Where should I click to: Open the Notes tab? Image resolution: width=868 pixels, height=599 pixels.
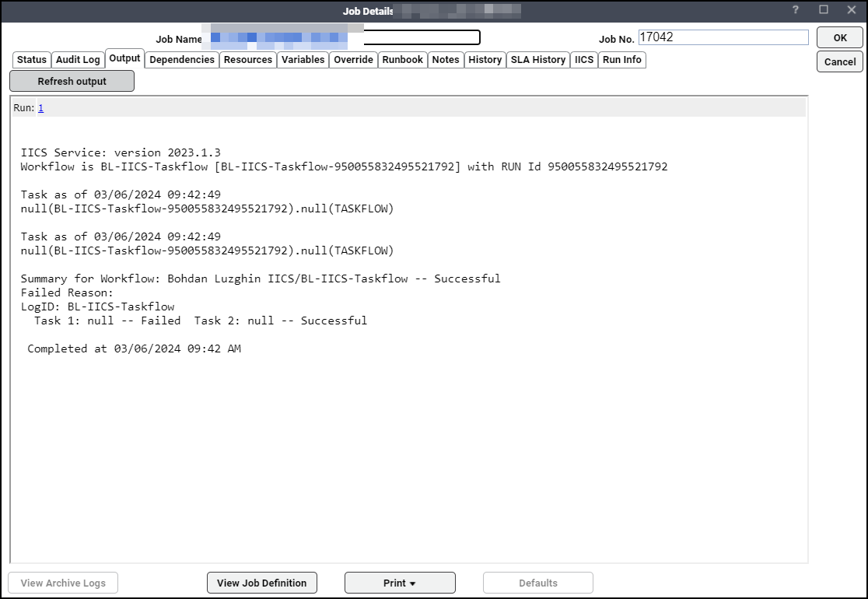pos(446,60)
